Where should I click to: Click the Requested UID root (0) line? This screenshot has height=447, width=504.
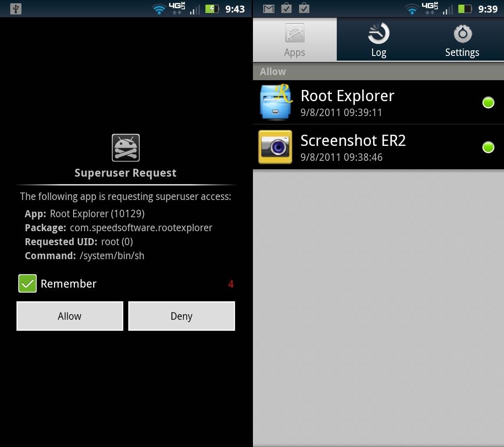(x=79, y=242)
